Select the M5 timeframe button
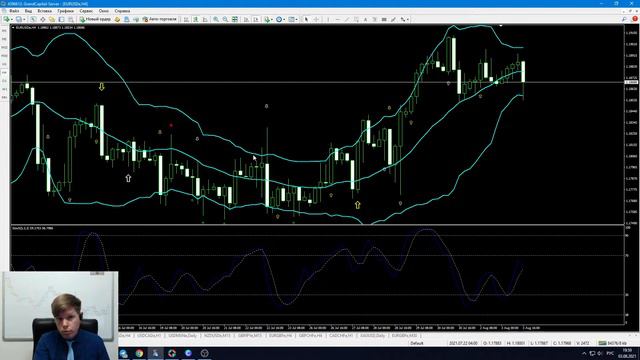Screen dimensions: 640x360 (x=4, y=39)
